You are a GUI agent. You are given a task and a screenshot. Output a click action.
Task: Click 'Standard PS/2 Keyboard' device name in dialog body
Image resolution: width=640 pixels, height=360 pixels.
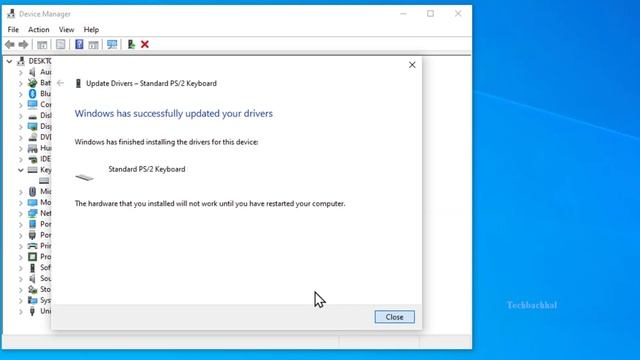coord(147,169)
